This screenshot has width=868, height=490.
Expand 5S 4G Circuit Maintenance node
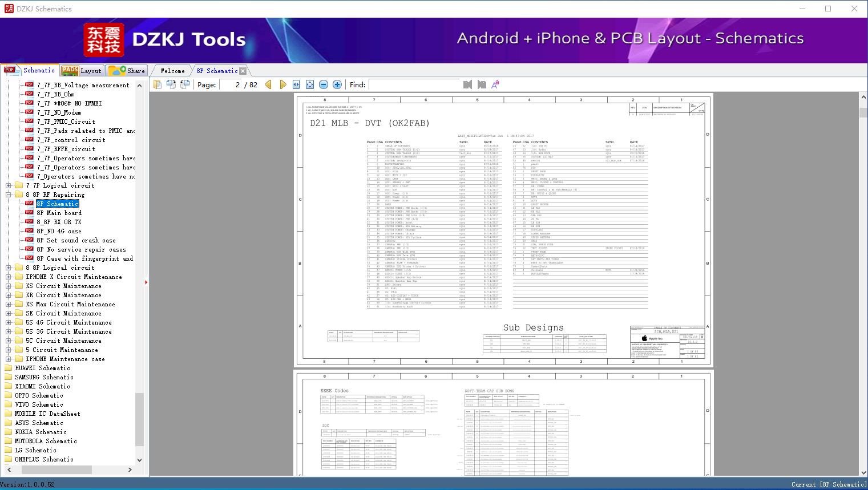click(x=9, y=322)
